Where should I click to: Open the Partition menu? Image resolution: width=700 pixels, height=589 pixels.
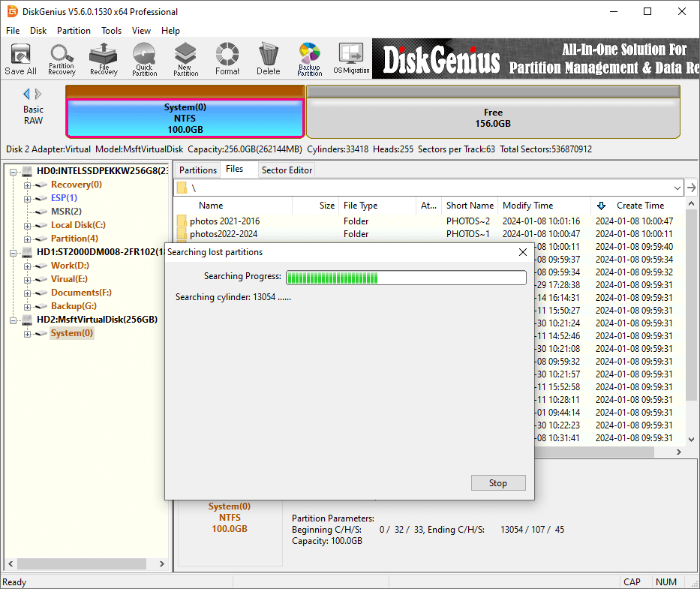tap(74, 30)
